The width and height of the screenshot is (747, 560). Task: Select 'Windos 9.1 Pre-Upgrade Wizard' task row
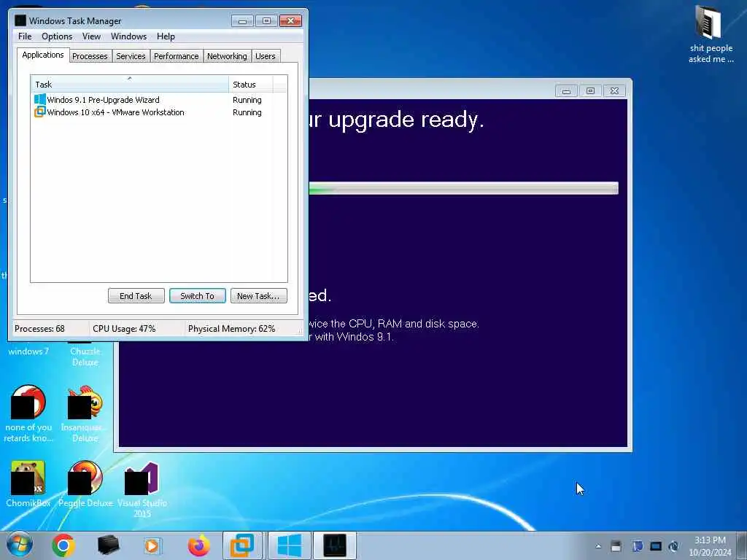tap(158, 99)
